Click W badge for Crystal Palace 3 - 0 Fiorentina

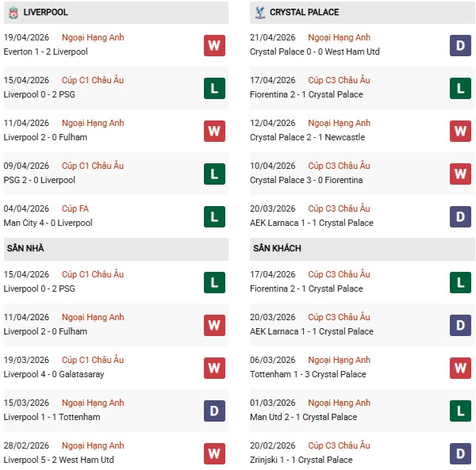461,174
